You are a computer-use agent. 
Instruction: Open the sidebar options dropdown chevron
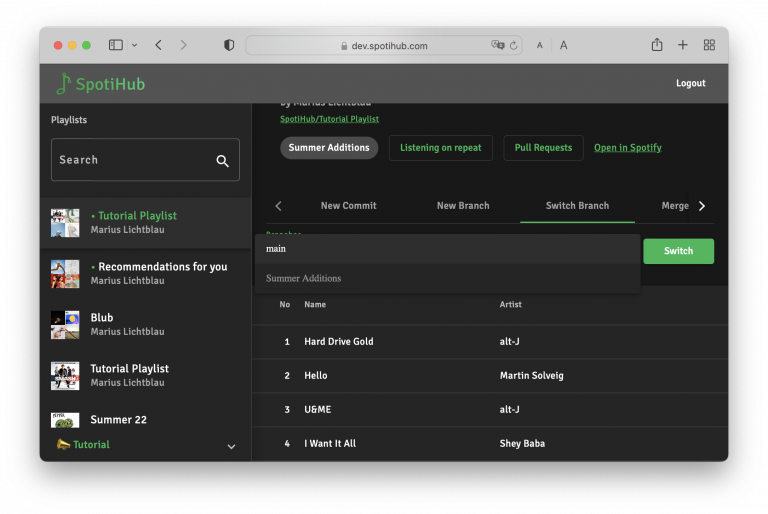coord(134,45)
